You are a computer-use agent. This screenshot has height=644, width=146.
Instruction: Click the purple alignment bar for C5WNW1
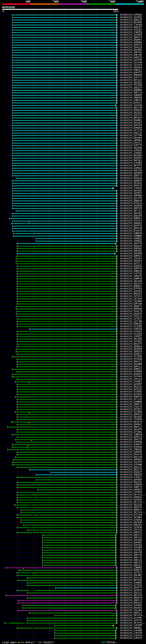point(61,568)
